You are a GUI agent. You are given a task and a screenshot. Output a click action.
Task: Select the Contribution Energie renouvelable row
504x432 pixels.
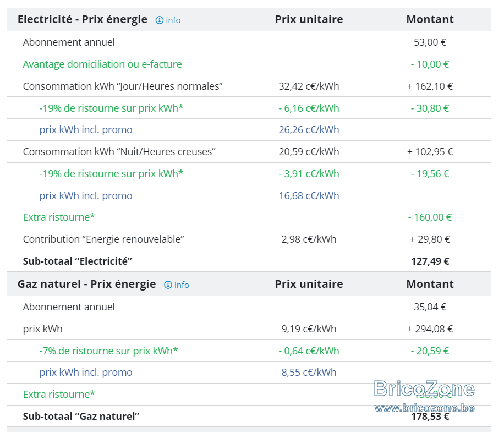coord(249,239)
